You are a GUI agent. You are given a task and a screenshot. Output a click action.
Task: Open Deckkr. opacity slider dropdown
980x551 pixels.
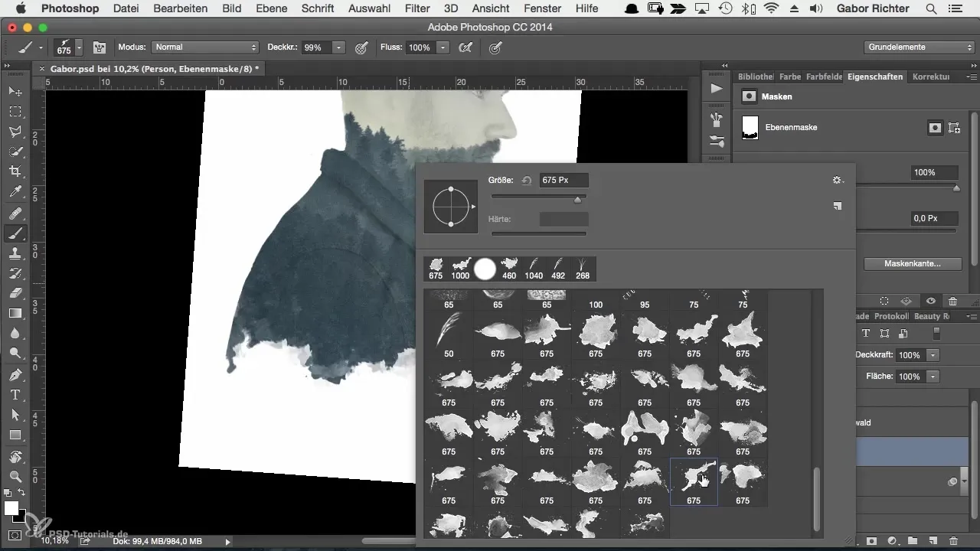click(x=338, y=47)
